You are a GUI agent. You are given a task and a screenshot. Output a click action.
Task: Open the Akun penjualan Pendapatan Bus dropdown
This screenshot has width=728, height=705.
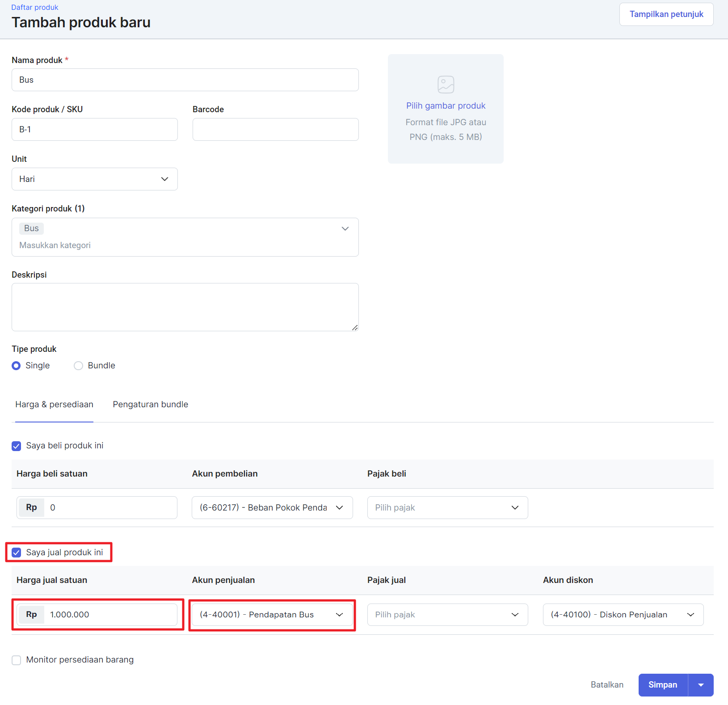pos(272,615)
